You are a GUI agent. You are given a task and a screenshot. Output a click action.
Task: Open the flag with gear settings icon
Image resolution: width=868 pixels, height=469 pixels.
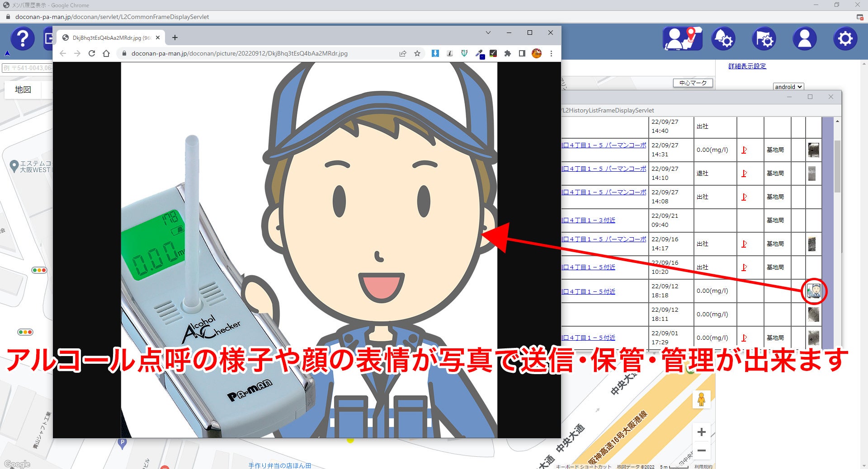coord(764,39)
